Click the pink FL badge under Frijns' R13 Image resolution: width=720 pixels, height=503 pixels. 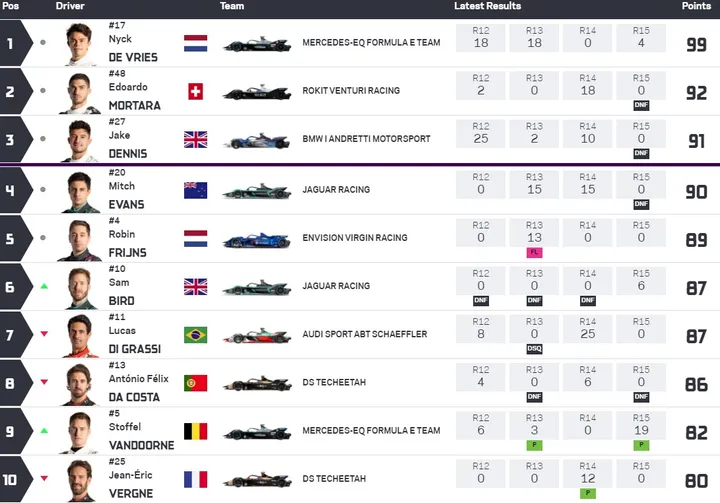(534, 252)
